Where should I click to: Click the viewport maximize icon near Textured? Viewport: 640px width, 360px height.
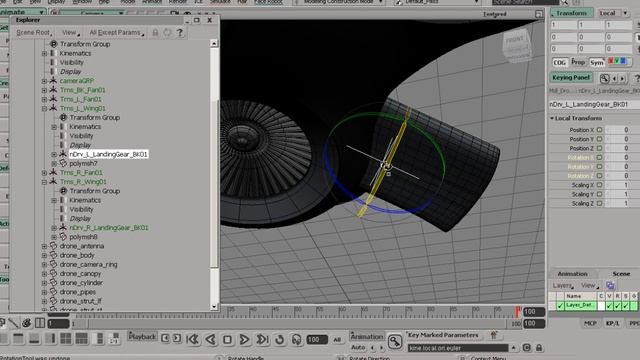[539, 14]
